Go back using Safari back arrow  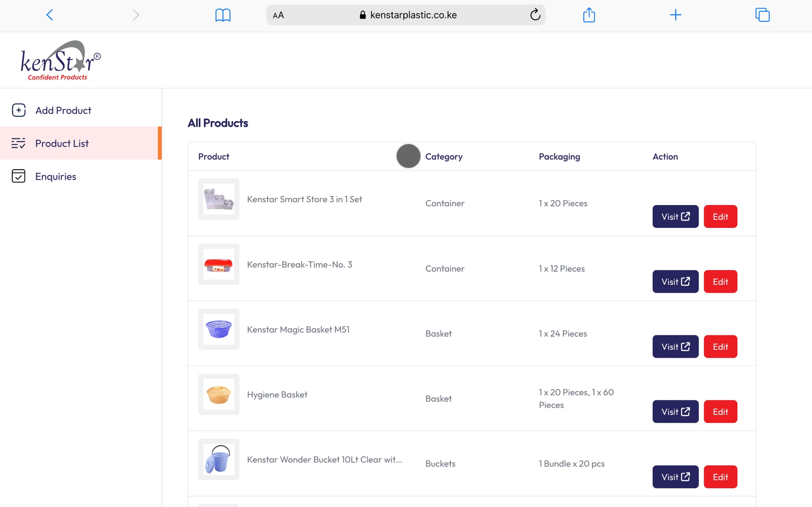50,15
